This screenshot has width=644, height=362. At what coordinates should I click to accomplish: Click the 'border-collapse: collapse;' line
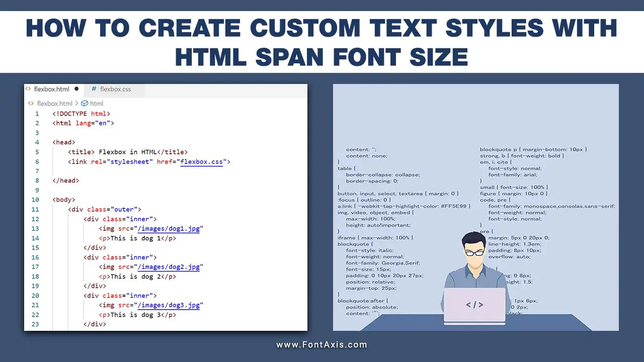(383, 174)
